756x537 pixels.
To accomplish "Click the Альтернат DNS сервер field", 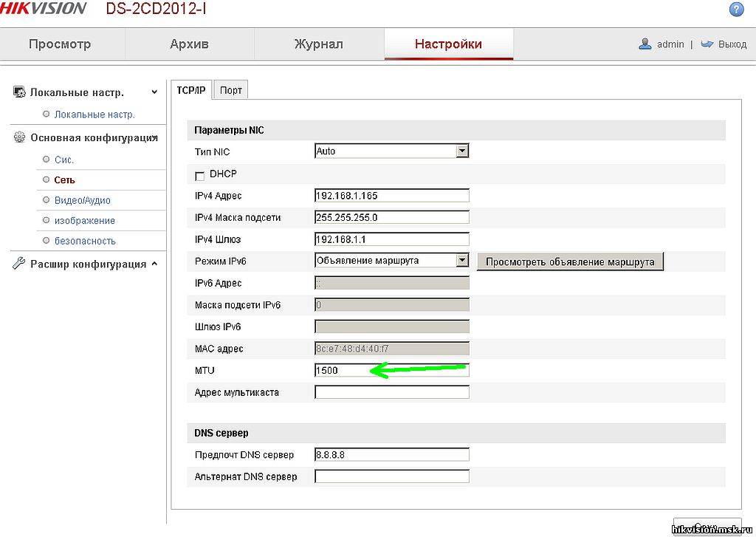I will click(x=391, y=476).
